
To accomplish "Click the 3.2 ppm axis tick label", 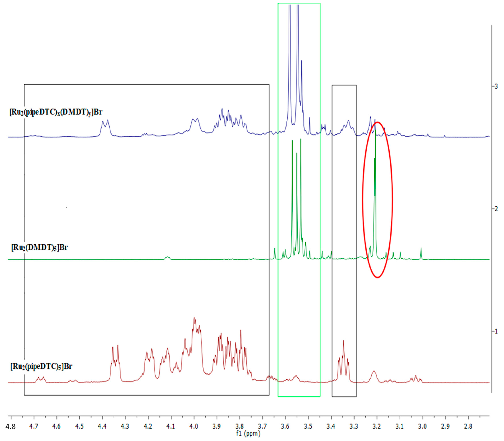I will (x=377, y=426).
